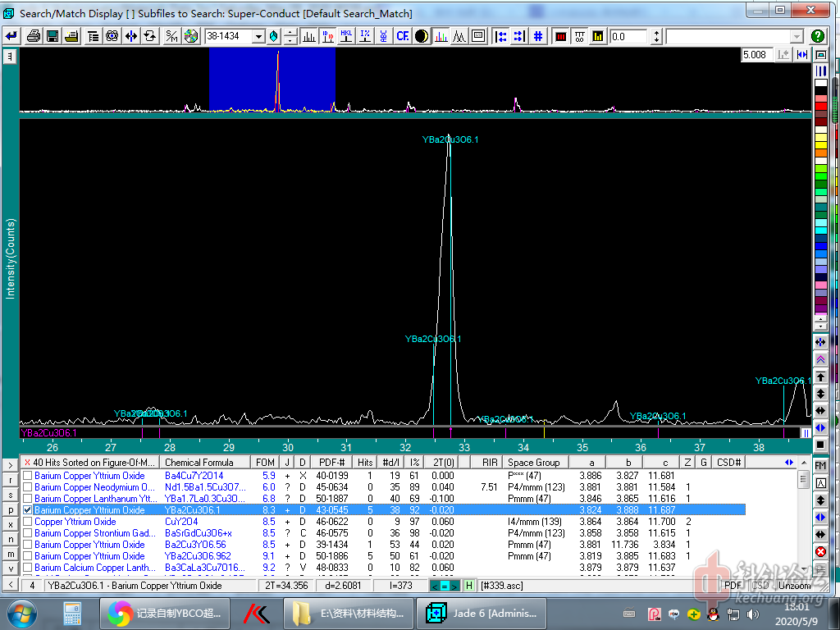Sort by RIR column header

tap(487, 462)
